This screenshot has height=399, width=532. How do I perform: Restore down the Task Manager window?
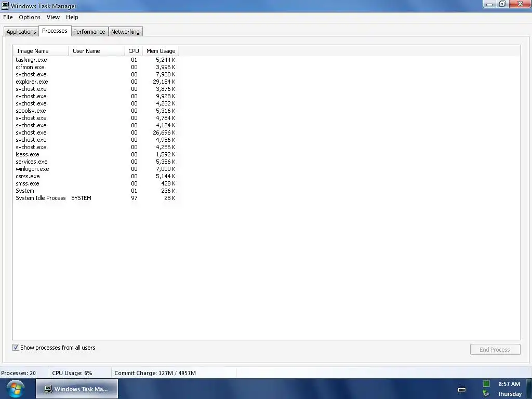tap(502, 4)
